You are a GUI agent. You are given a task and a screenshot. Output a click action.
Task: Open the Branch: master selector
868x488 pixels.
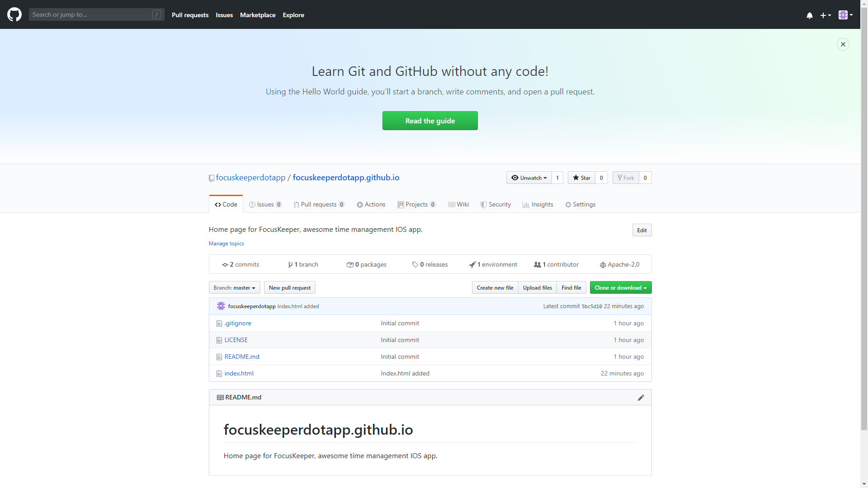(x=234, y=288)
